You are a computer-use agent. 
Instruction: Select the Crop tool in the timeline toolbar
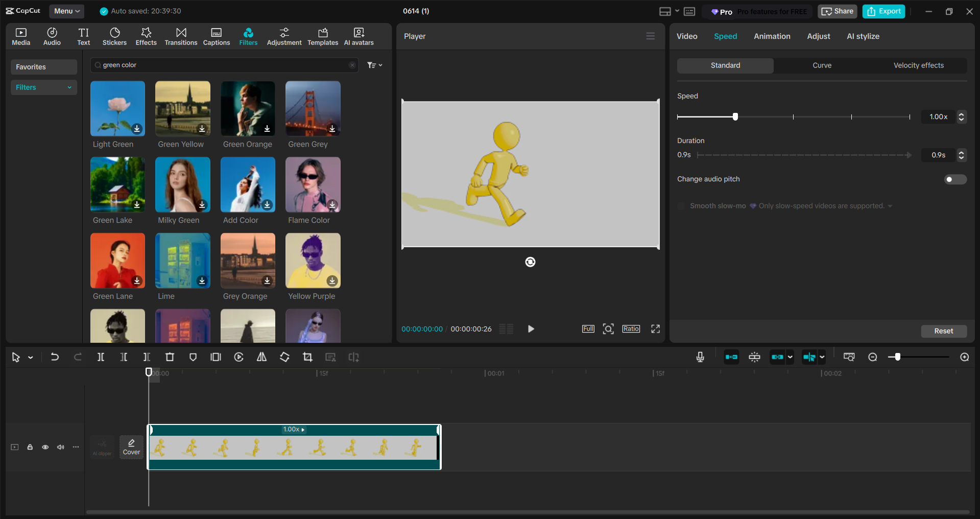point(307,357)
